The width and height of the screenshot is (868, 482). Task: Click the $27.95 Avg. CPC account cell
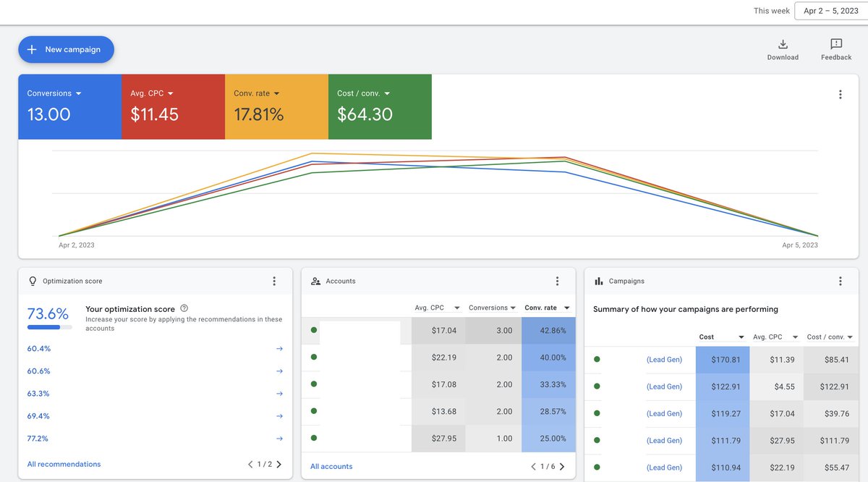438,439
